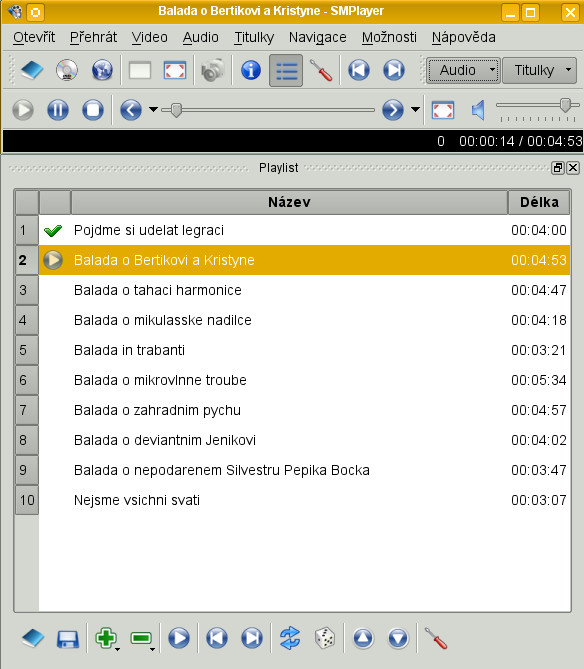The height and width of the screenshot is (669, 584).
Task: Open the add-items dropdown on the green plus
Action: click(x=117, y=649)
